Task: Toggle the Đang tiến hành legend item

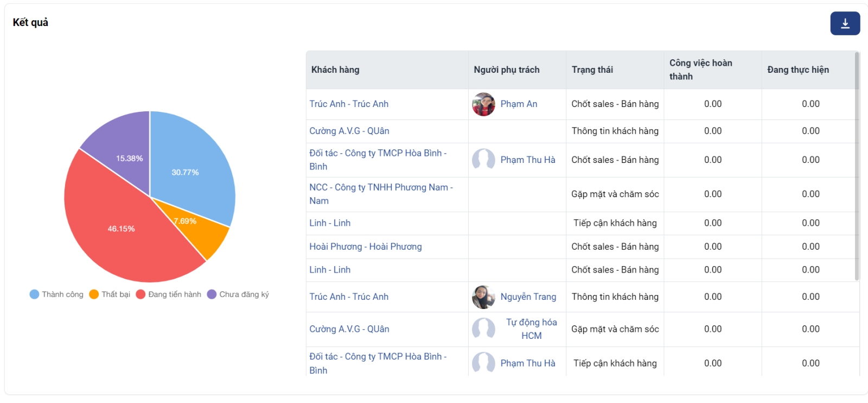Action: [x=169, y=294]
